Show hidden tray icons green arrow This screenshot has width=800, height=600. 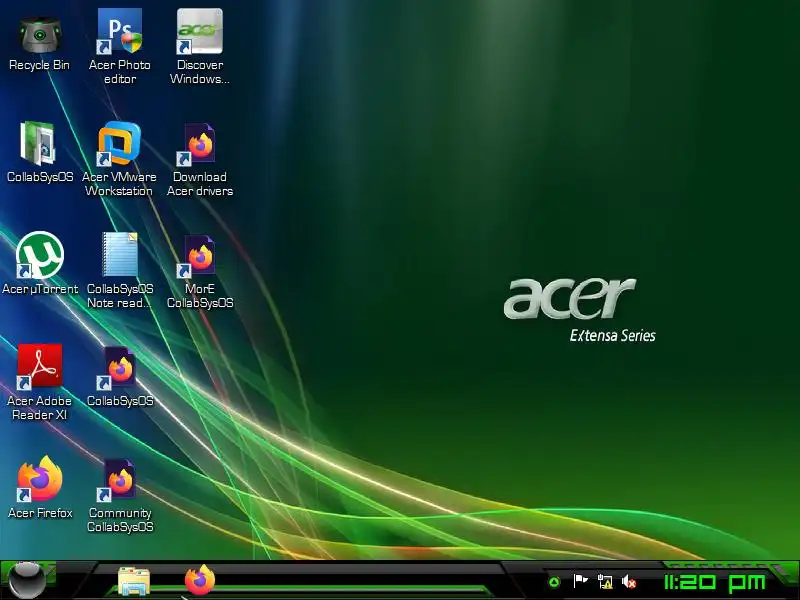click(554, 582)
